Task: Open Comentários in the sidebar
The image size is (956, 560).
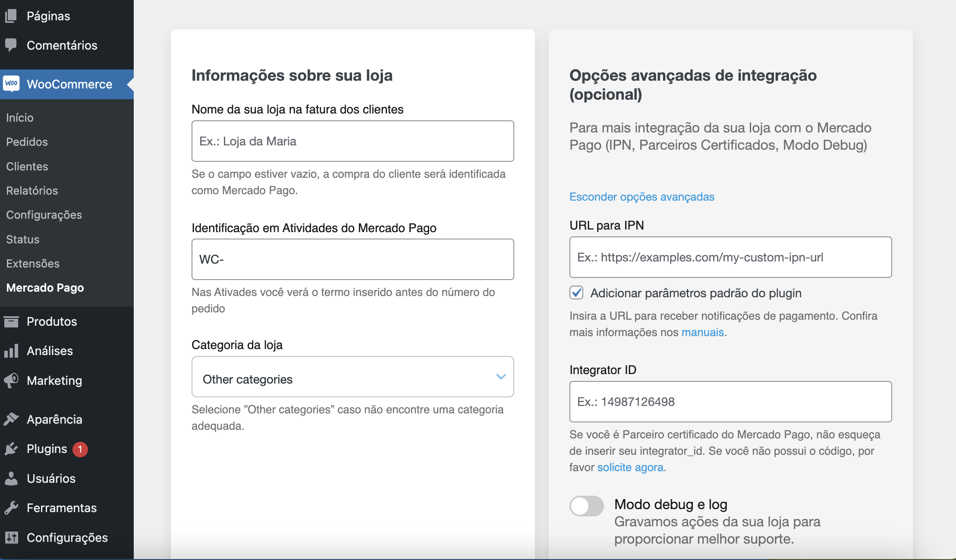Action: (x=67, y=45)
